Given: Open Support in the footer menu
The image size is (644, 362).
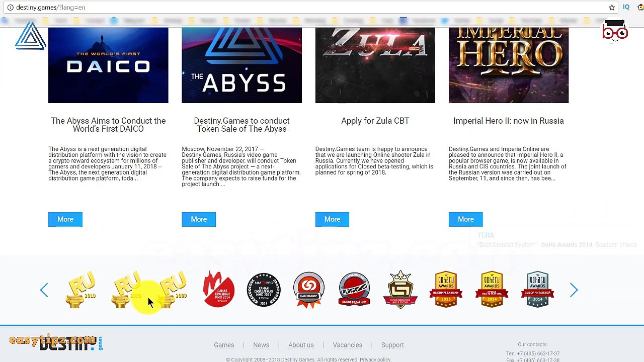Looking at the screenshot, I should point(392,345).
